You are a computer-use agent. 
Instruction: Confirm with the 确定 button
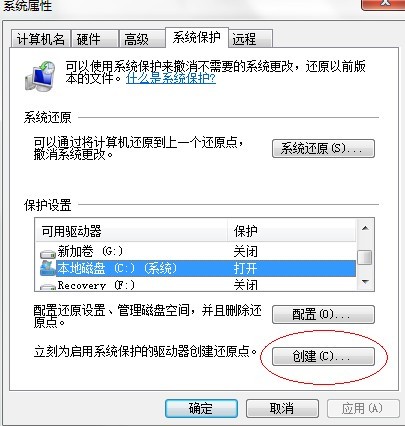point(201,408)
